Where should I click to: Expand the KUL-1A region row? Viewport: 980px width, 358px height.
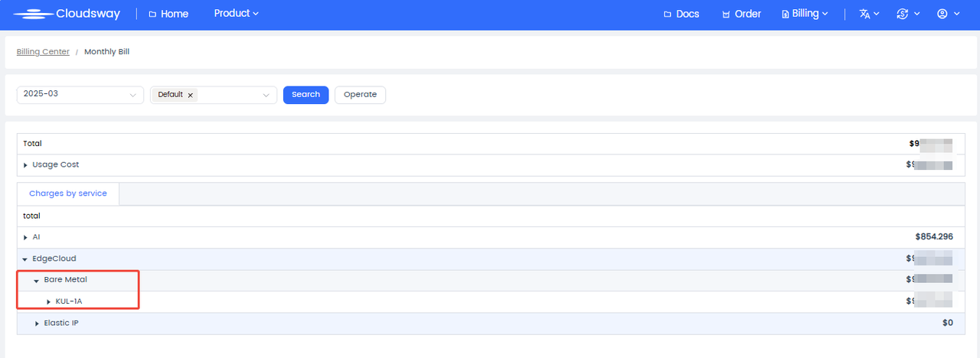click(49, 302)
